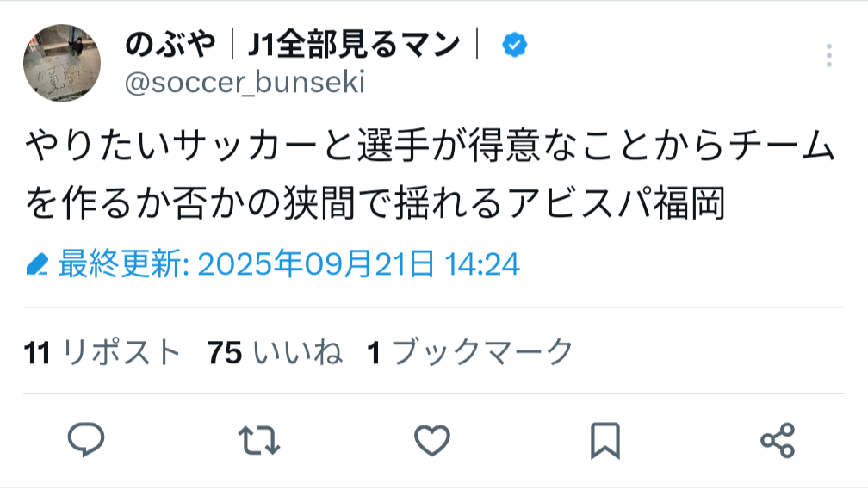Click the ブックマーク count label
Screen dimensions: 868x496
point(482,352)
